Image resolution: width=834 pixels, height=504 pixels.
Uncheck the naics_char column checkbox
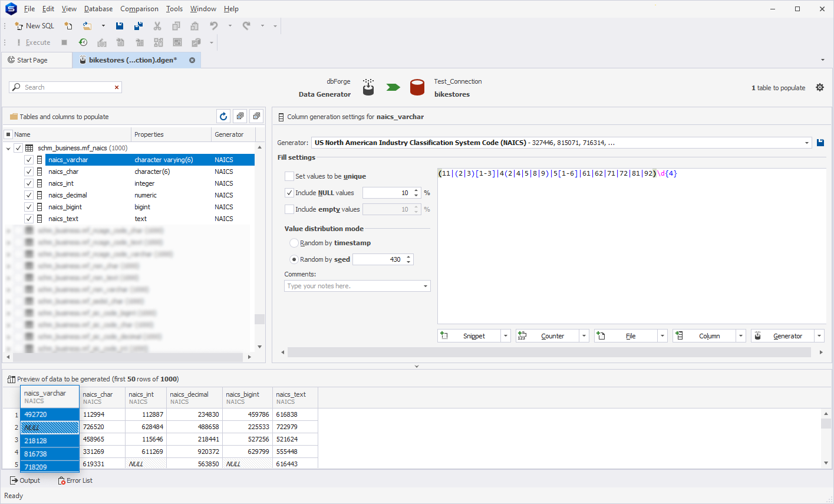pos(28,172)
